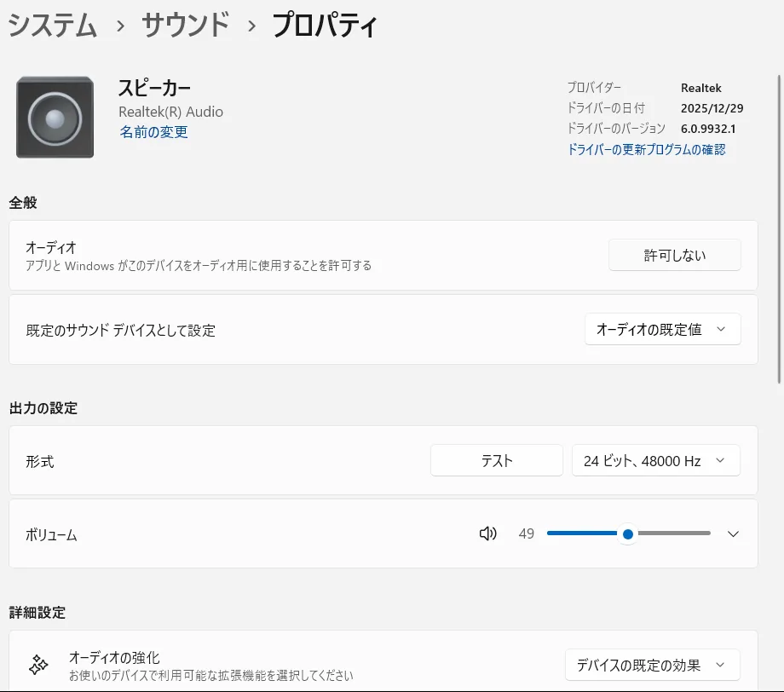The image size is (784, 692).
Task: Click the 全般 section heading
Action: coord(23,203)
